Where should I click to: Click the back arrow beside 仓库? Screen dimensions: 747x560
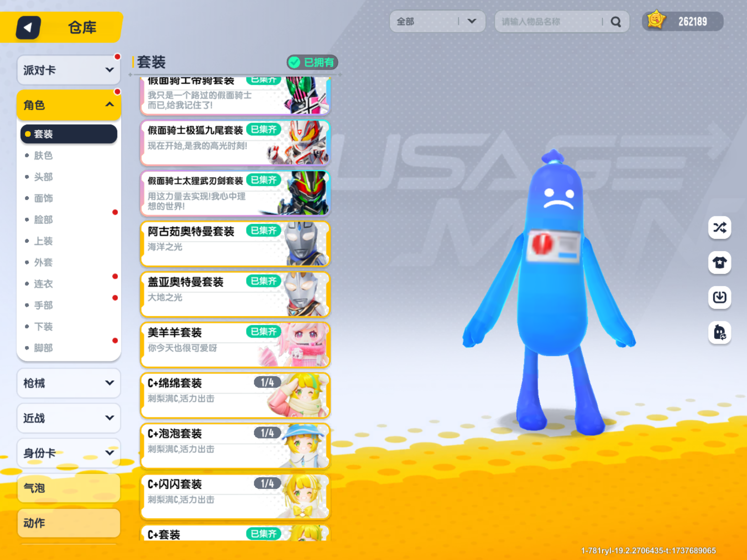28,27
